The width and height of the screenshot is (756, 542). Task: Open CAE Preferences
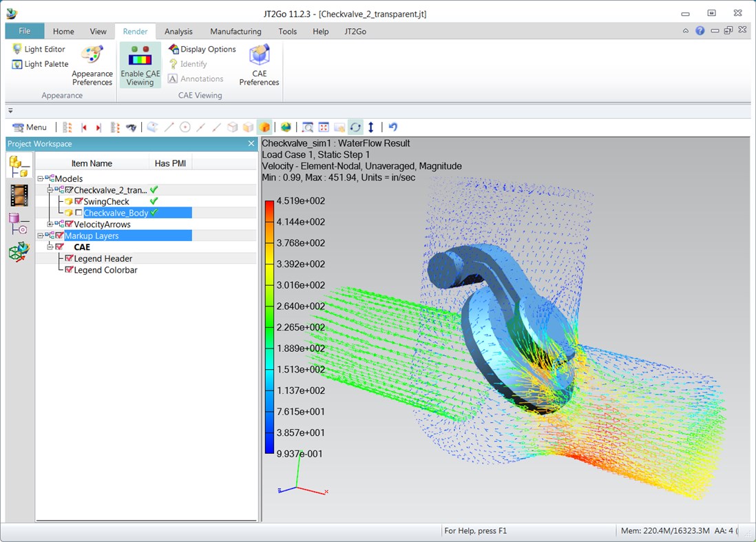pos(259,63)
